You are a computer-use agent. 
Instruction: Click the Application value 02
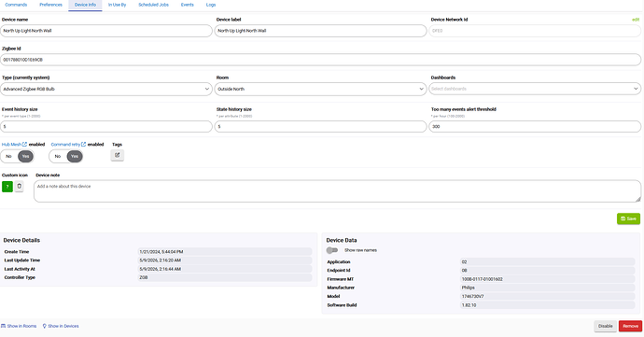(548, 261)
